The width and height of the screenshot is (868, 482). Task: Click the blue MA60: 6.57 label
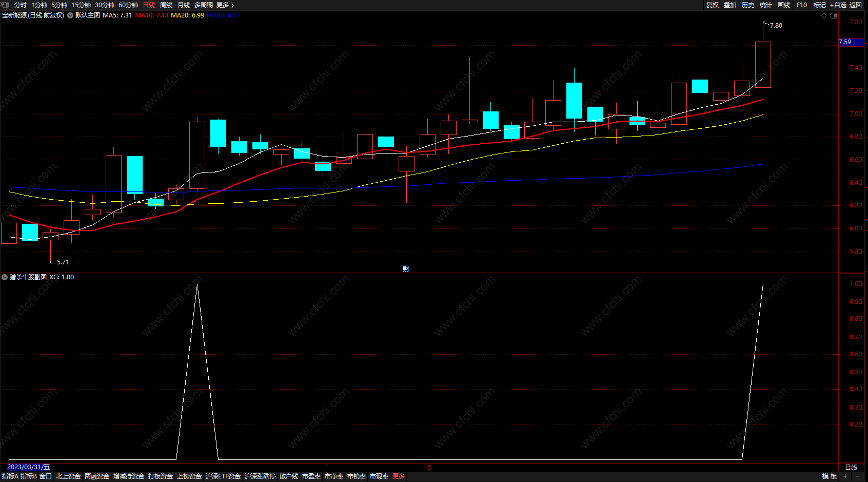point(223,15)
